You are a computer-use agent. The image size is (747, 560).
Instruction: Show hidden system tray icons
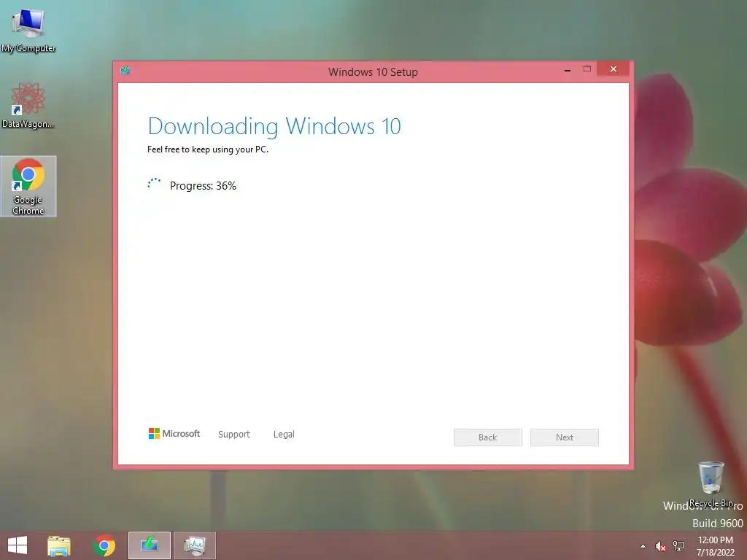(643, 546)
